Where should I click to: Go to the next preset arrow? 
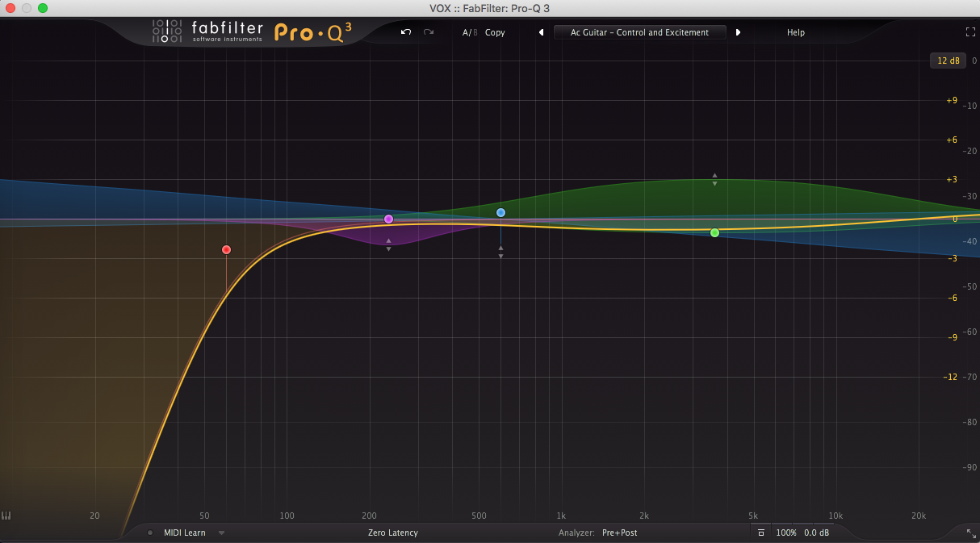(x=738, y=32)
